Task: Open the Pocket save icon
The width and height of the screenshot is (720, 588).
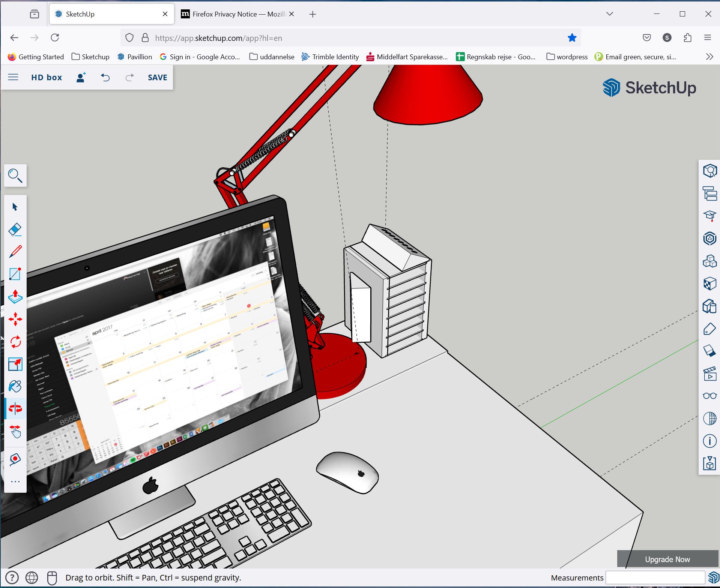Action: tap(647, 37)
